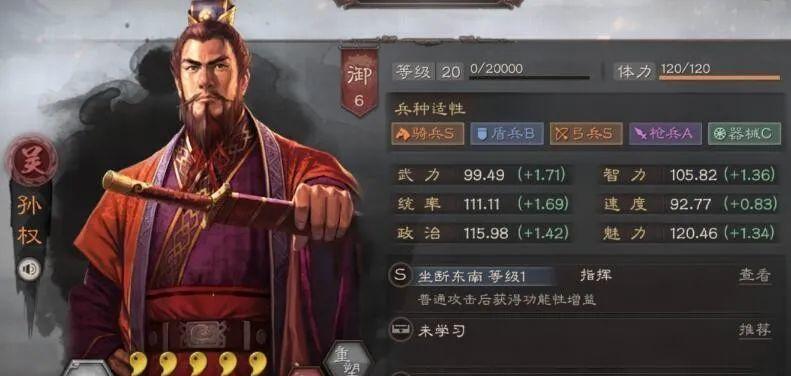Select the 枪兵A spearman aptitude icon

pos(665,134)
